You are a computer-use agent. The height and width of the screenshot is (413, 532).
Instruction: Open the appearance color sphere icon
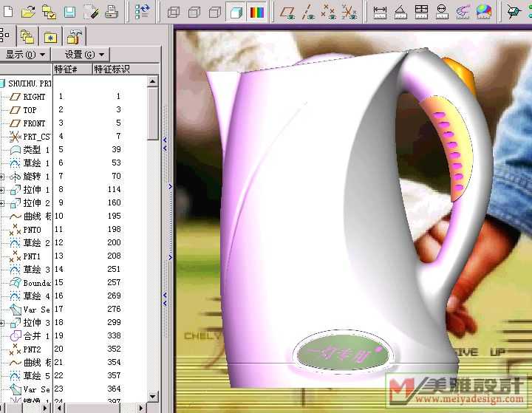(x=483, y=12)
